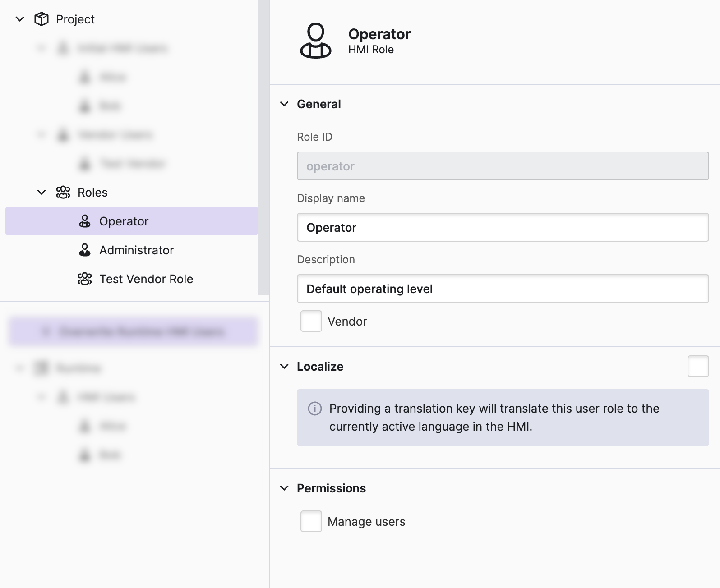Click the info icon in translation notice
This screenshot has width=720, height=588.
315,409
